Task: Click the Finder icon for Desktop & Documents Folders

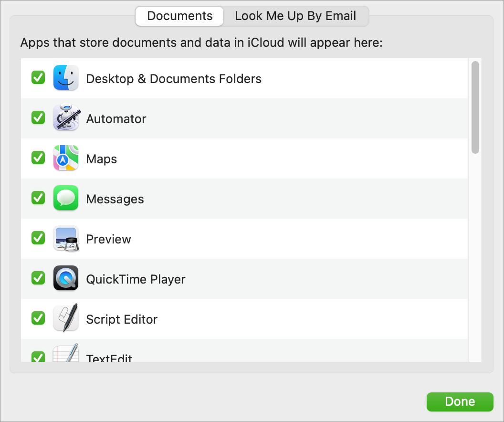Action: (x=66, y=78)
